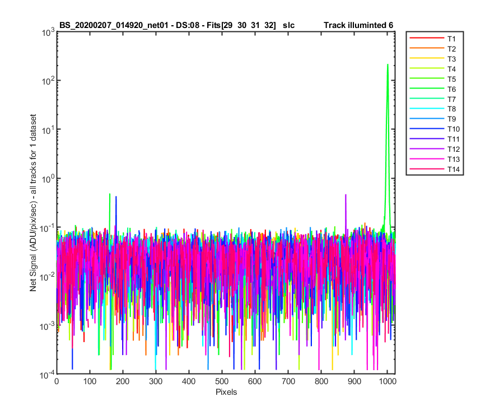Click the x-axis tick label 0
Viewport: 504px width, 420px height.
pos(57,381)
